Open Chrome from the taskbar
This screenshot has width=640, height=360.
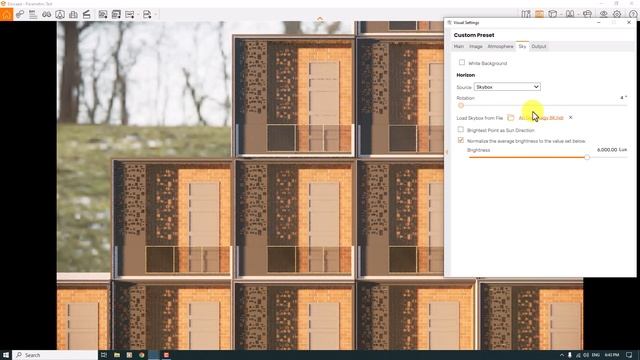142,355
